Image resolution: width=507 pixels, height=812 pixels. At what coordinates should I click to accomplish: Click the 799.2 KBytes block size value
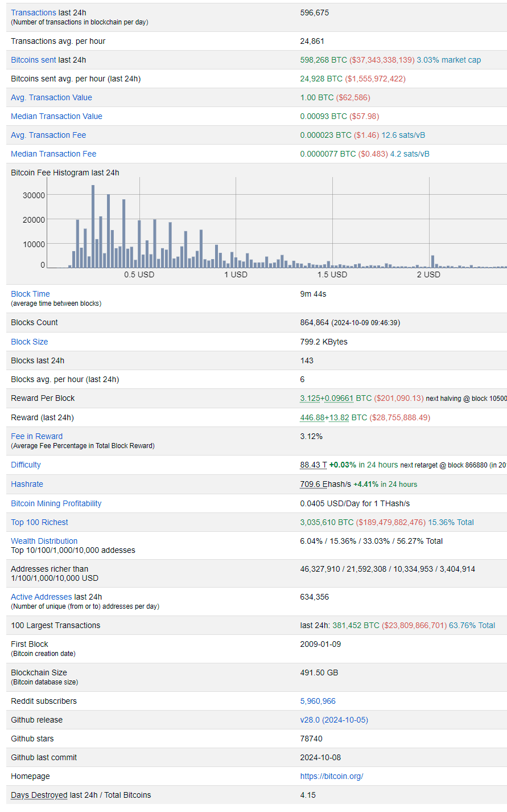tap(324, 342)
